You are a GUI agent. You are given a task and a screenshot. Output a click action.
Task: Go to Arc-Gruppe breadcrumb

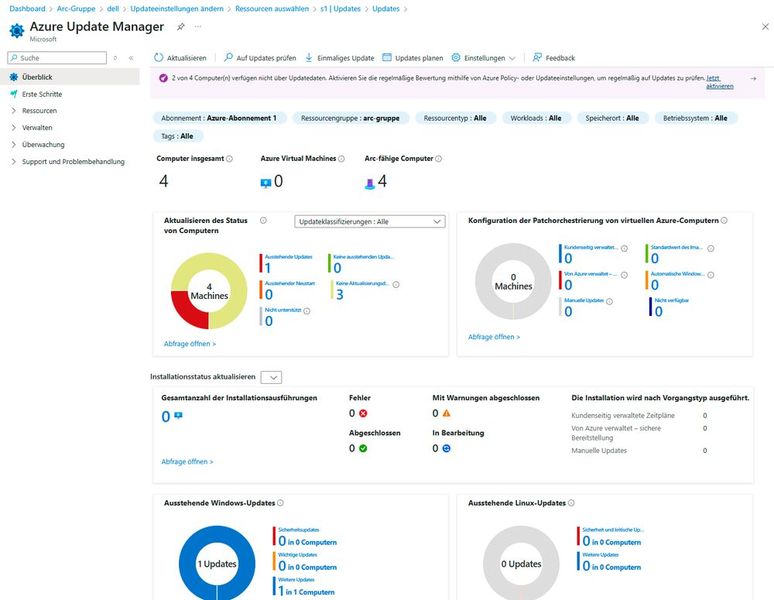76,8
